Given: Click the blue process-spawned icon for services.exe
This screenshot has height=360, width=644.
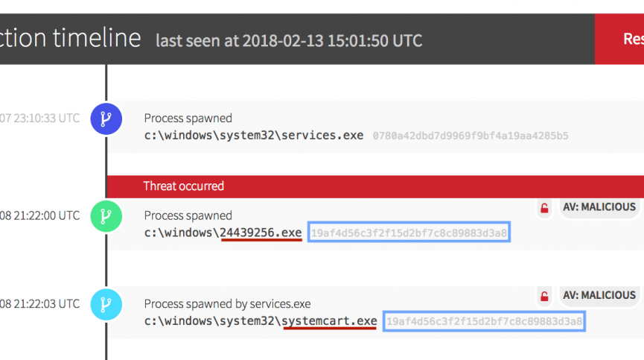Looking at the screenshot, I should [106, 119].
